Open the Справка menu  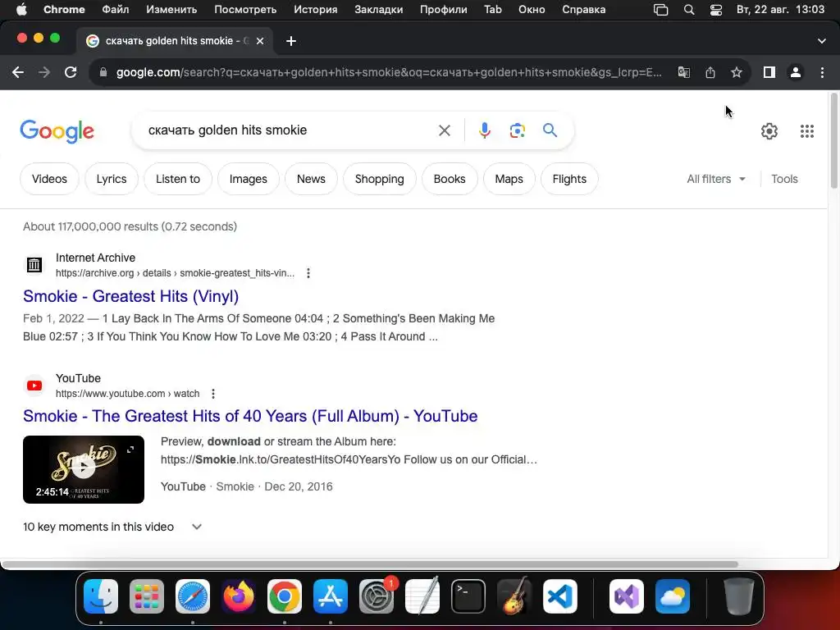[x=583, y=10]
